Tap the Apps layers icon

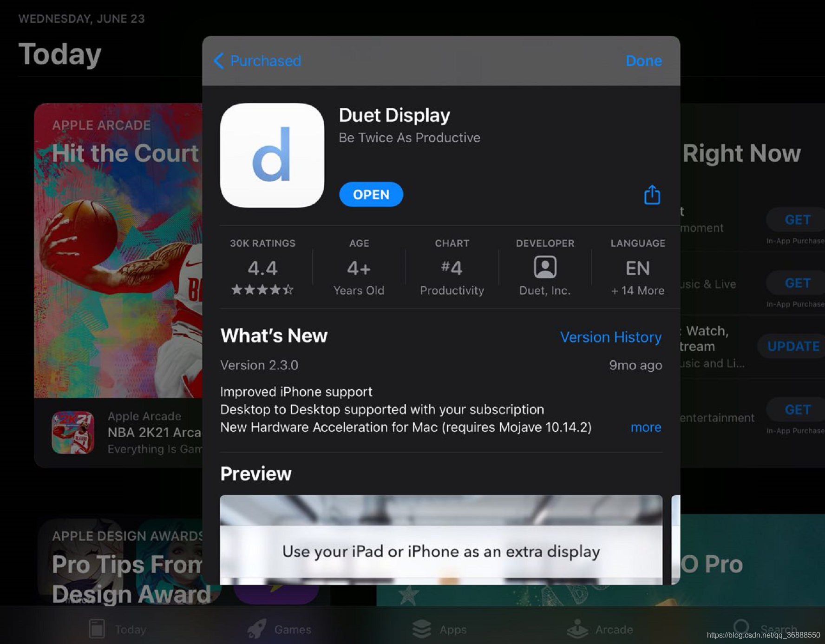click(422, 629)
